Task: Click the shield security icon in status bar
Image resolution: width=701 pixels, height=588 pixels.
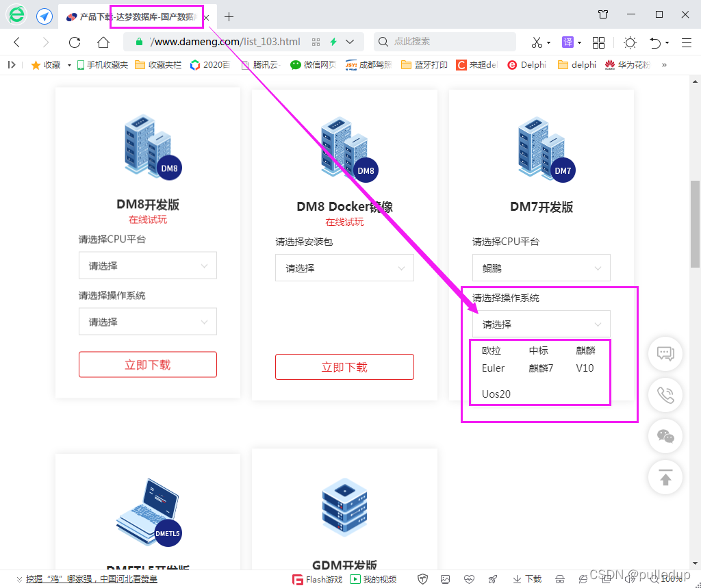Action: 422,580
